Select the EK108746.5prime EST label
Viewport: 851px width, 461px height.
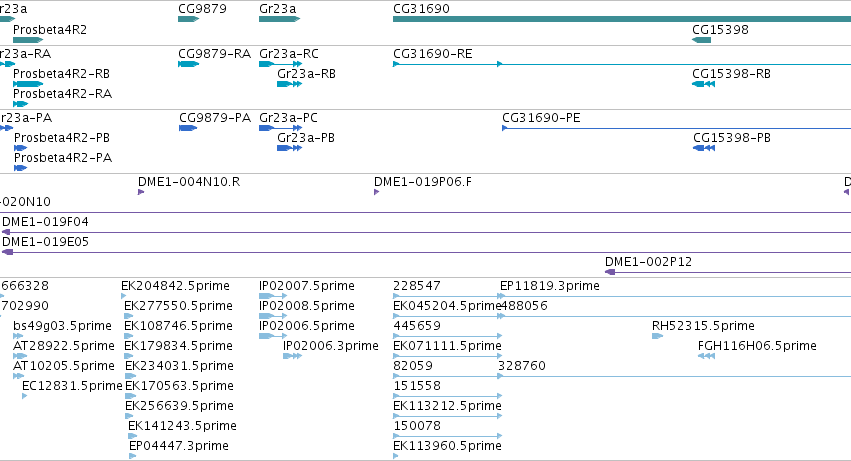pyautogui.click(x=178, y=326)
